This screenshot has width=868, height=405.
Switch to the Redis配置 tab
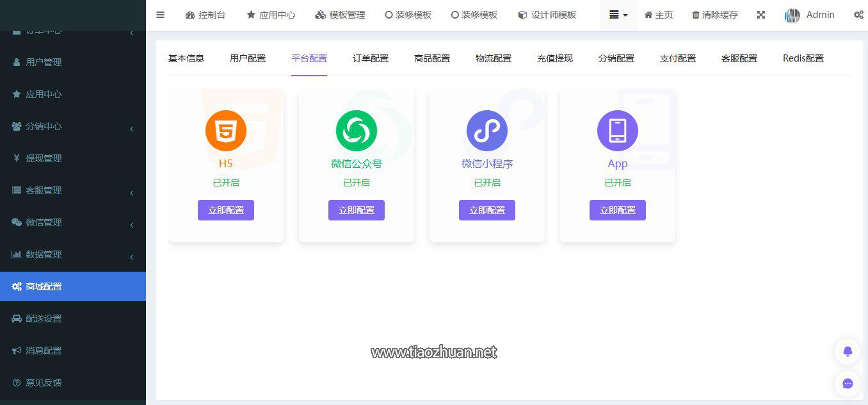803,58
